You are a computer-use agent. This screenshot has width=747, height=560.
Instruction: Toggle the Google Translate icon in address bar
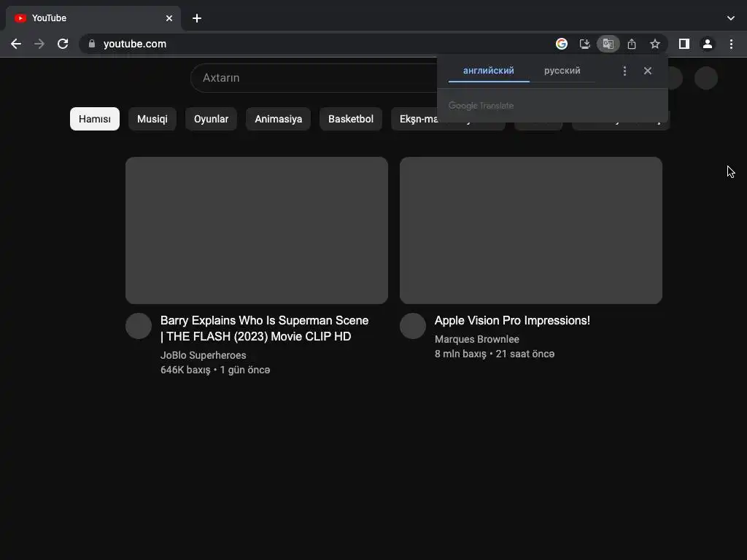[608, 44]
